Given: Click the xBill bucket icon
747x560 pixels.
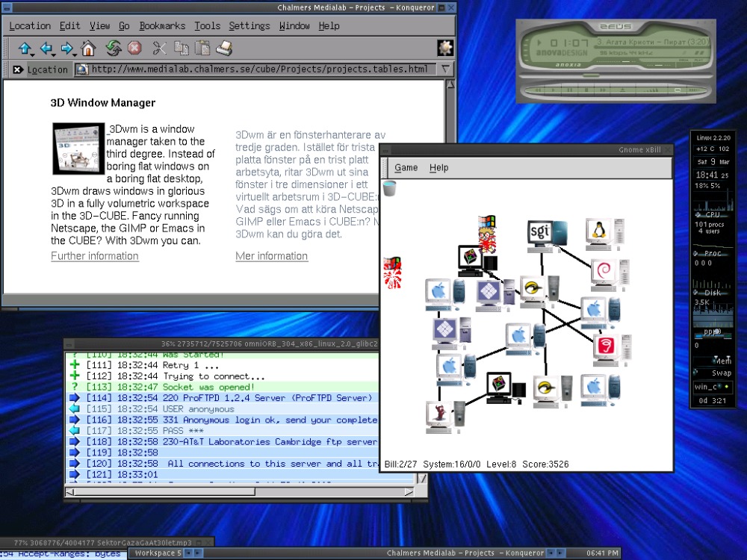Looking at the screenshot, I should pos(389,188).
